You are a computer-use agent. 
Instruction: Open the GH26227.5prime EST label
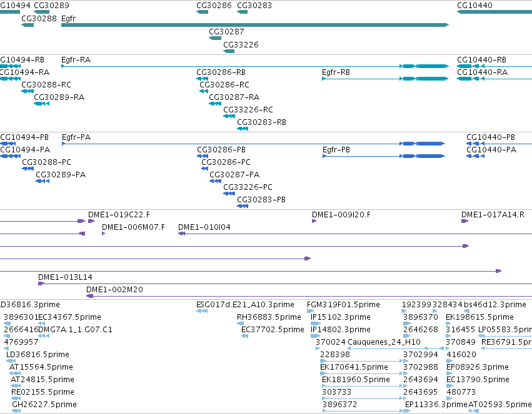click(x=44, y=405)
